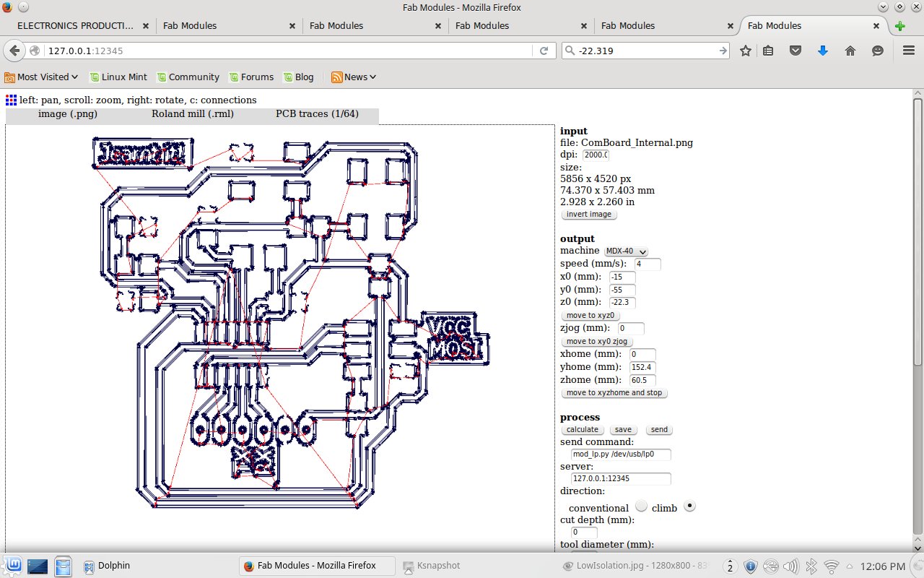The width and height of the screenshot is (924, 578).
Task: Open the Downloads arrow icon
Action: (822, 51)
